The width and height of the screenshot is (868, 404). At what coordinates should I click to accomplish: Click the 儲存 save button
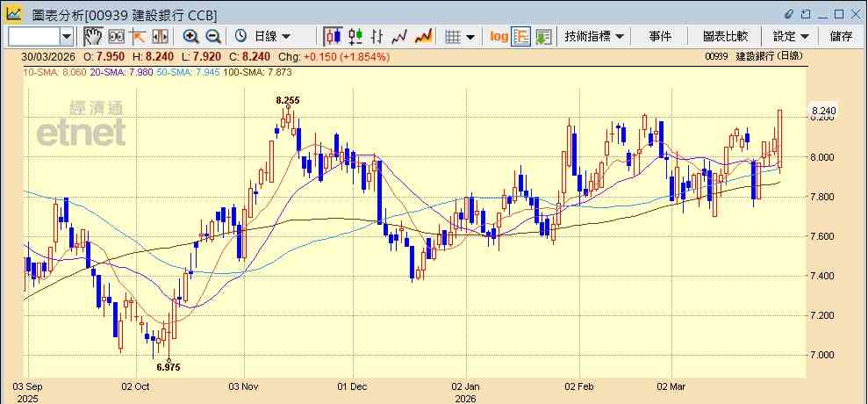coord(842,37)
